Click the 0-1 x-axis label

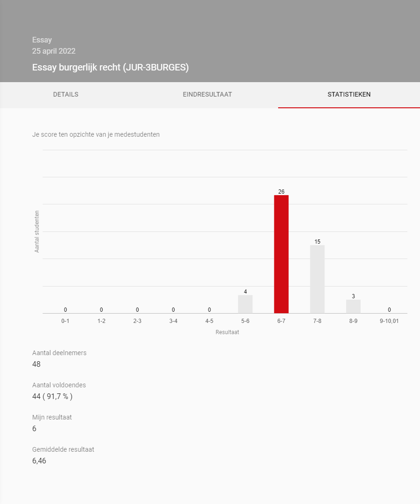point(65,322)
